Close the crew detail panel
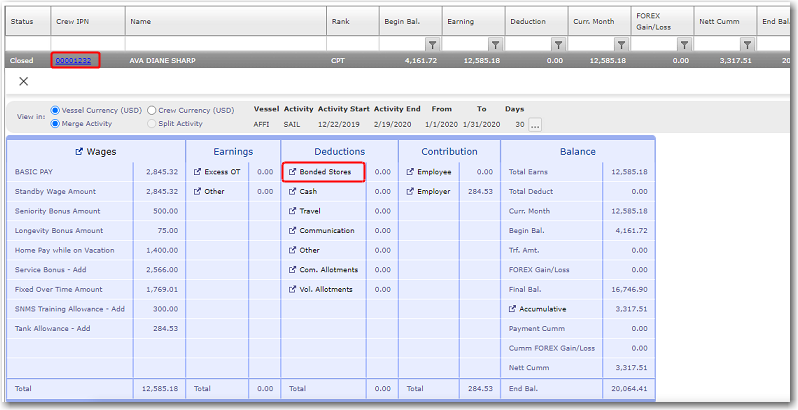The width and height of the screenshot is (798, 410). [24, 82]
